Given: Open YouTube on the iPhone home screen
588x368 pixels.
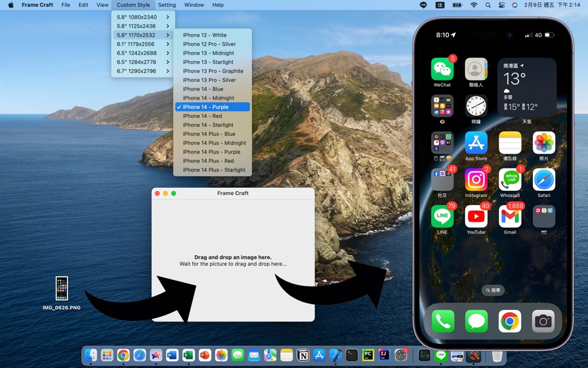Looking at the screenshot, I should 476,217.
